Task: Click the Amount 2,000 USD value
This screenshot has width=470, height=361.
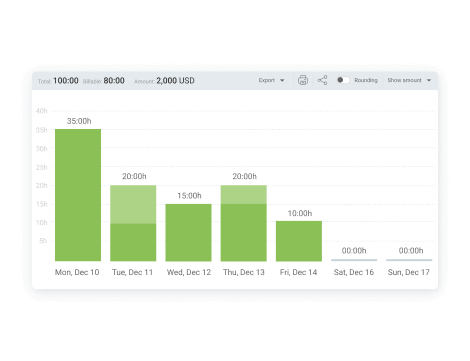Action: [x=175, y=81]
